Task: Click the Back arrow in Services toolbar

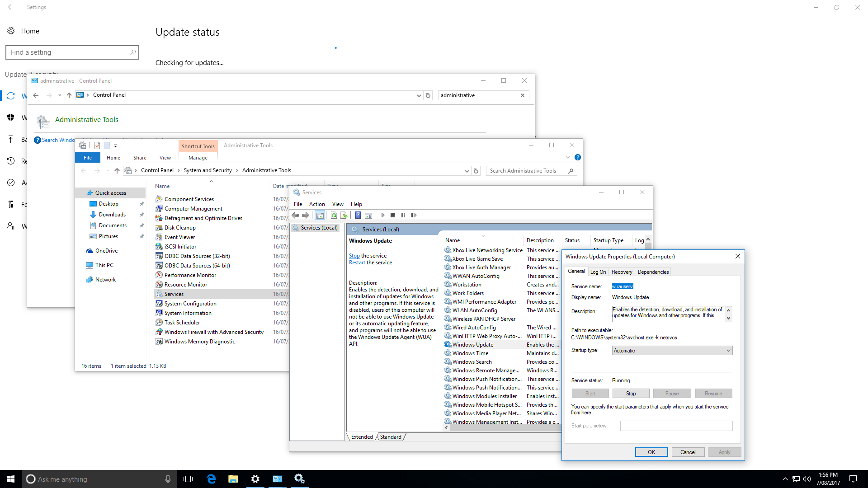Action: 295,215
